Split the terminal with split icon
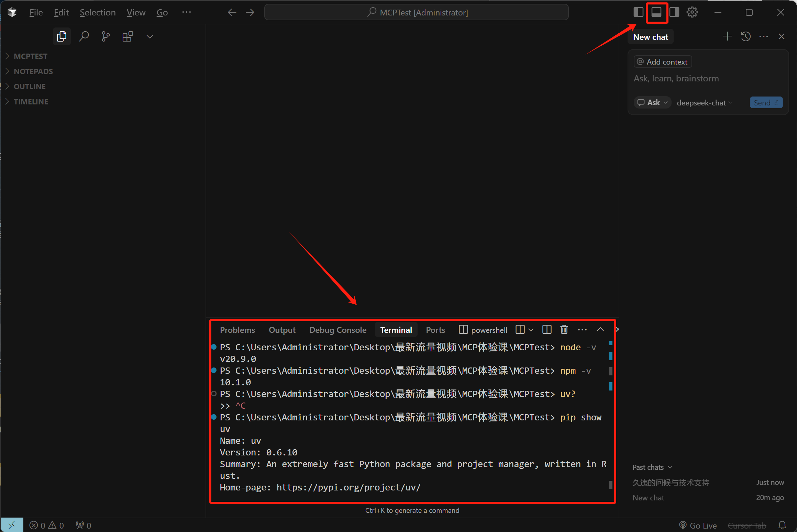797x532 pixels. coord(547,330)
